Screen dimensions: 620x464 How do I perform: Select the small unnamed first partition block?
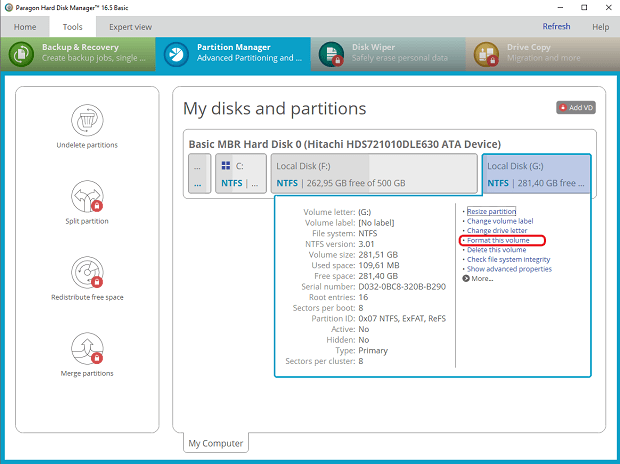pyautogui.click(x=200, y=174)
